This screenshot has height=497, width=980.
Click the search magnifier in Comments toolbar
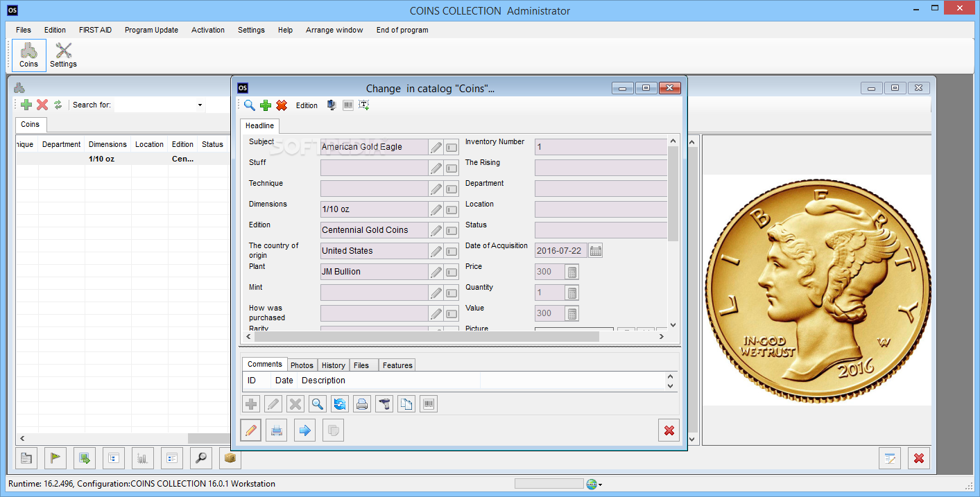pyautogui.click(x=318, y=404)
